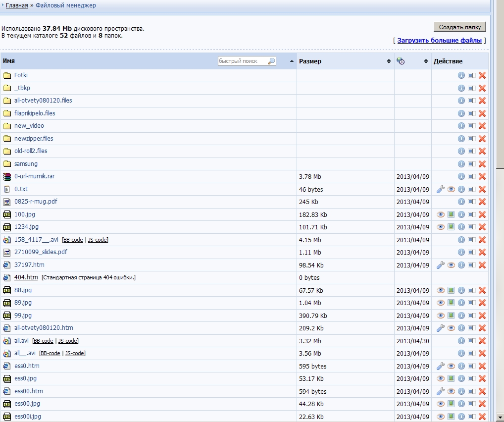Open the Загрузить большие файлы link

click(439, 41)
